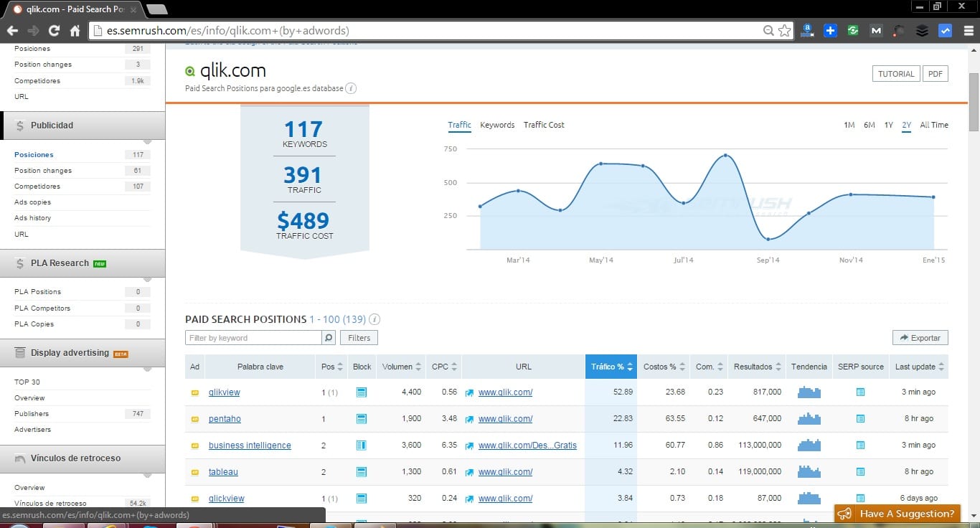Viewport: 980px width, 528px height.
Task: Export report with PDF button
Action: [935, 74]
